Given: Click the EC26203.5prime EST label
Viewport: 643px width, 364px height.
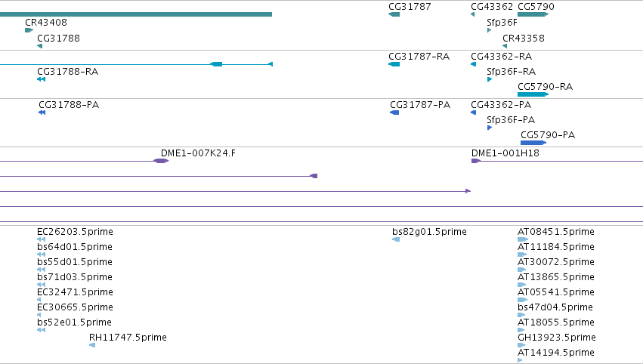Looking at the screenshot, I should (75, 232).
